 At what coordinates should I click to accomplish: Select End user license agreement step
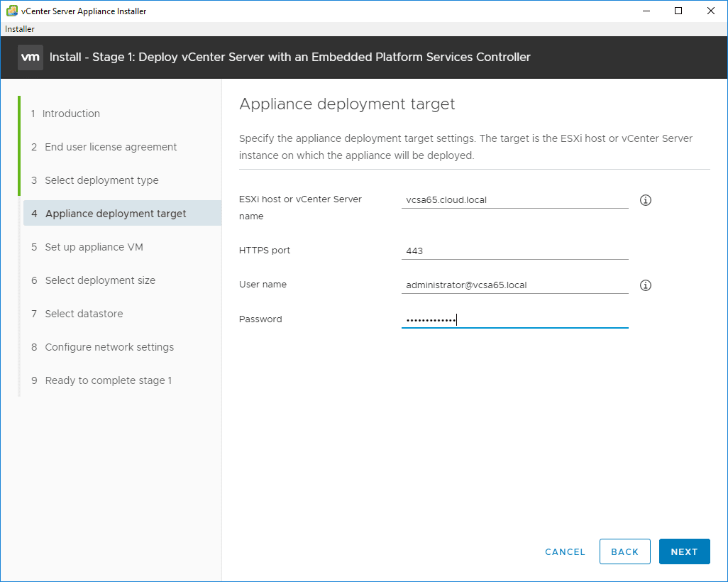click(111, 147)
